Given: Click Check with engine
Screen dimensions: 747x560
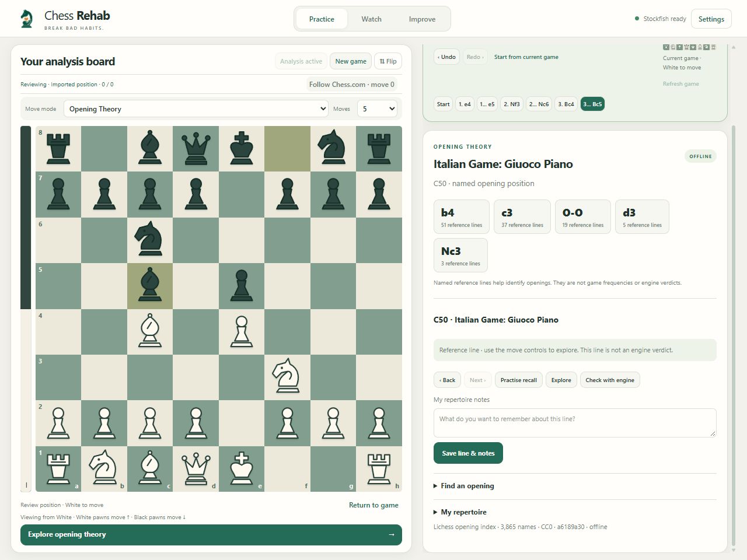Looking at the screenshot, I should [x=610, y=380].
